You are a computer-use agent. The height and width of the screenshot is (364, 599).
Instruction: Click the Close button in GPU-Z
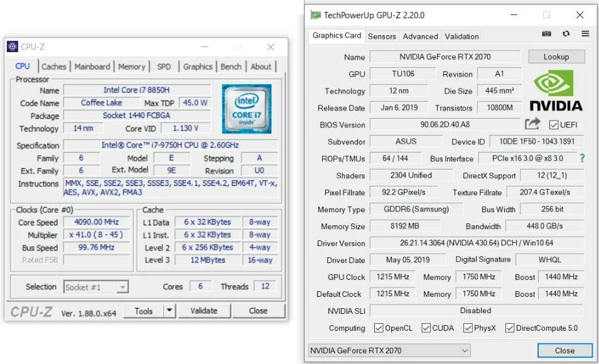click(565, 350)
